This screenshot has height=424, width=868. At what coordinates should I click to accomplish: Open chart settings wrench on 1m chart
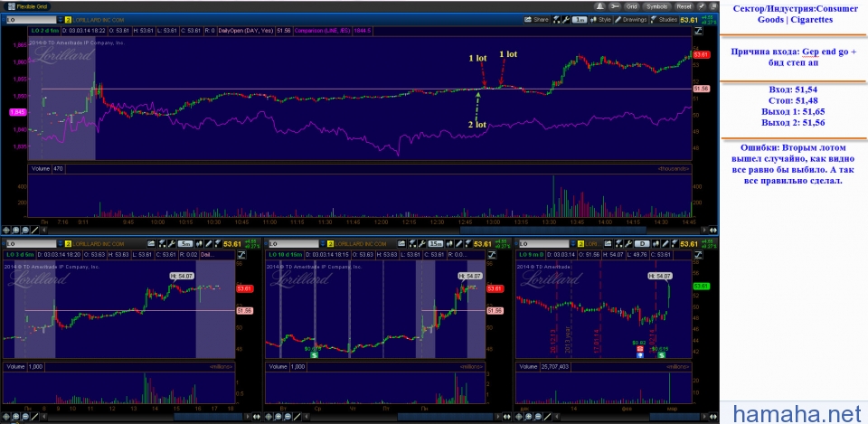point(566,20)
